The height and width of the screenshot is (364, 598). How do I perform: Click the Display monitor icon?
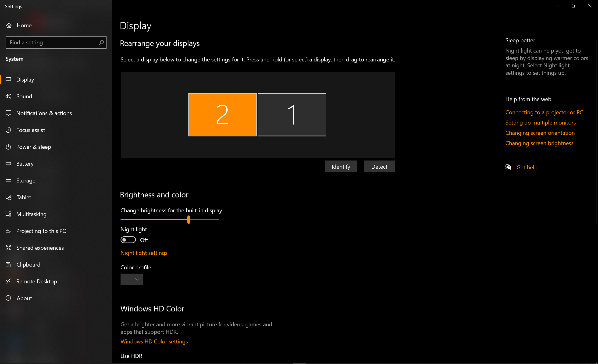pos(8,79)
